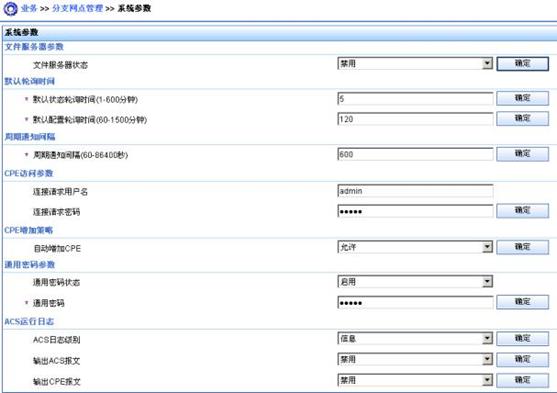
Task: Open the ACS日志级别 dropdown arrow
Action: click(x=487, y=338)
